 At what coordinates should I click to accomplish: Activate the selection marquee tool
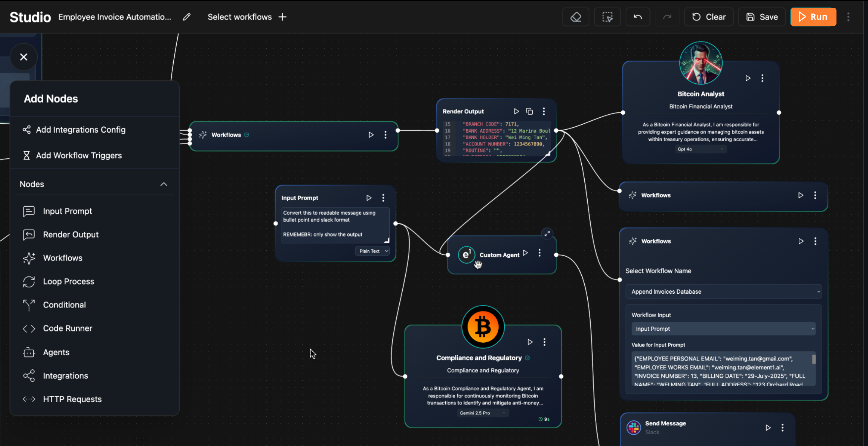pyautogui.click(x=607, y=17)
